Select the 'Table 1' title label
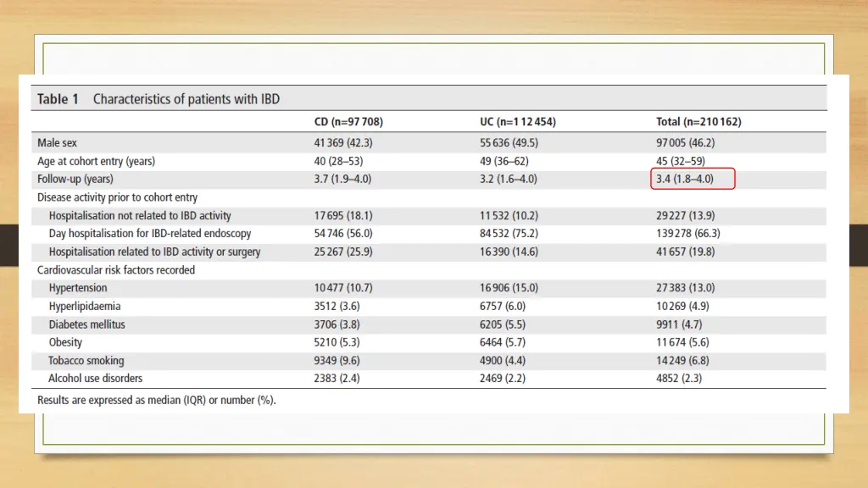The height and width of the screenshot is (488, 868). pyautogui.click(x=58, y=99)
